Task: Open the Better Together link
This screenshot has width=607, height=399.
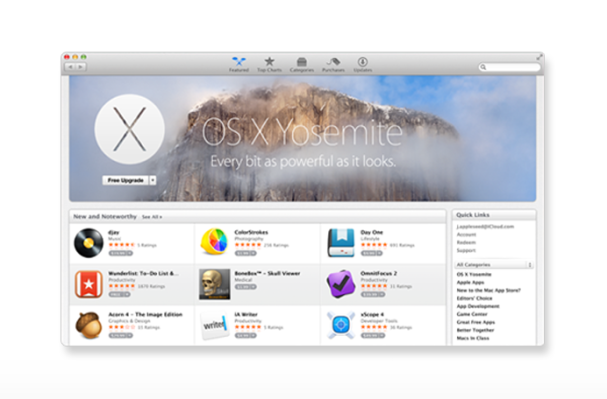Action: pos(475,330)
